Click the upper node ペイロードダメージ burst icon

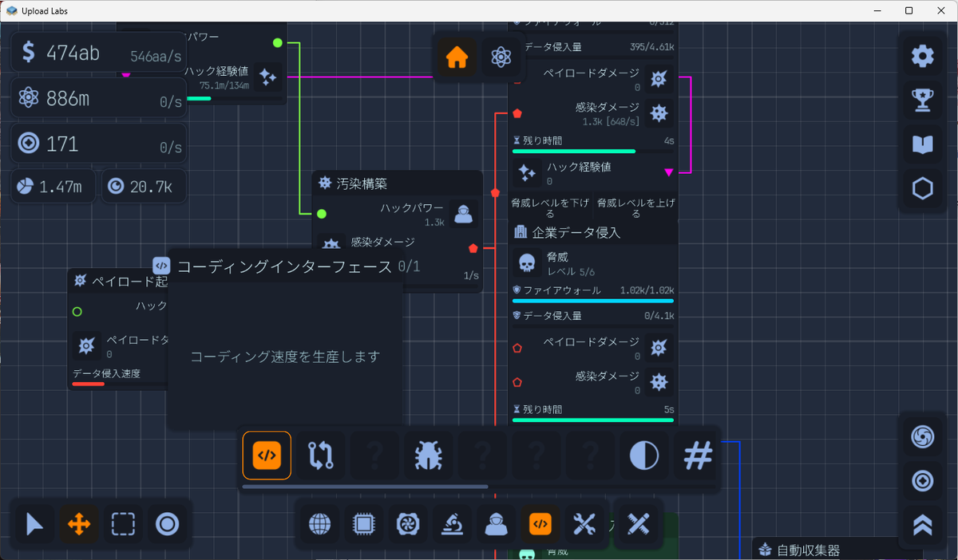click(658, 78)
